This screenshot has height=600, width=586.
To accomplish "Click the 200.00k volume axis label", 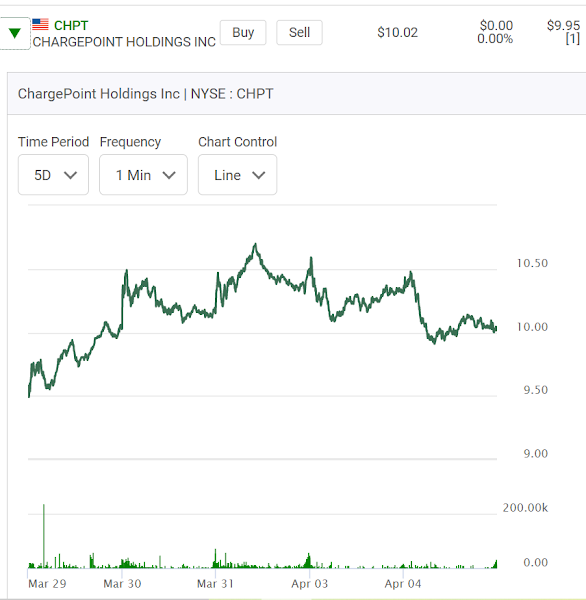I will tap(525, 508).
